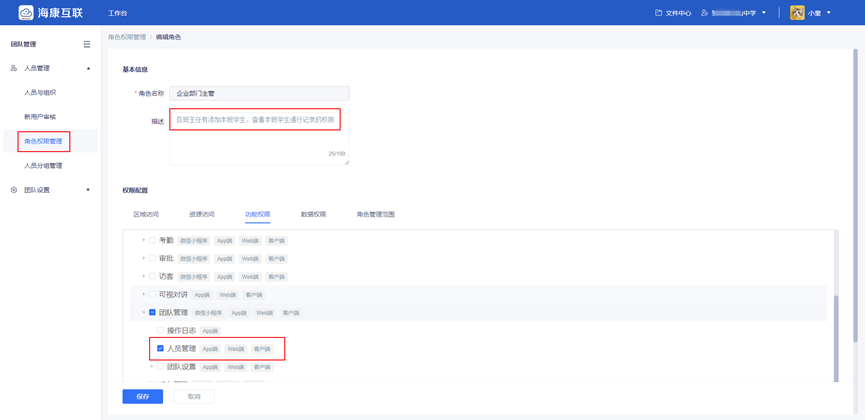The height and width of the screenshot is (420, 865).
Task: Expand the 审批 permission tree node
Action: [x=143, y=259]
